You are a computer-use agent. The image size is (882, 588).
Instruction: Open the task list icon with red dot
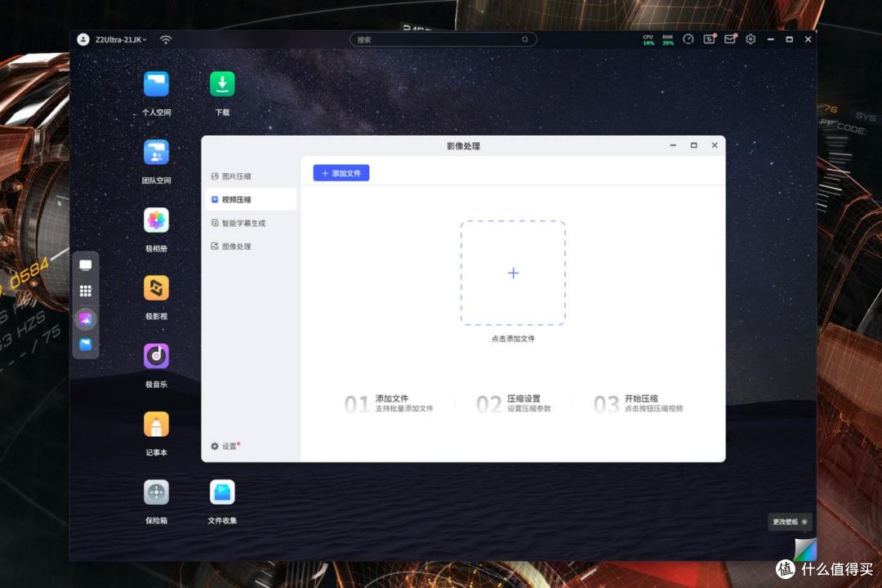click(x=710, y=39)
